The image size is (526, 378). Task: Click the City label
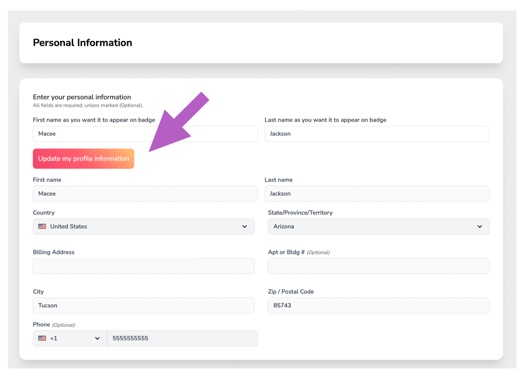pos(38,291)
